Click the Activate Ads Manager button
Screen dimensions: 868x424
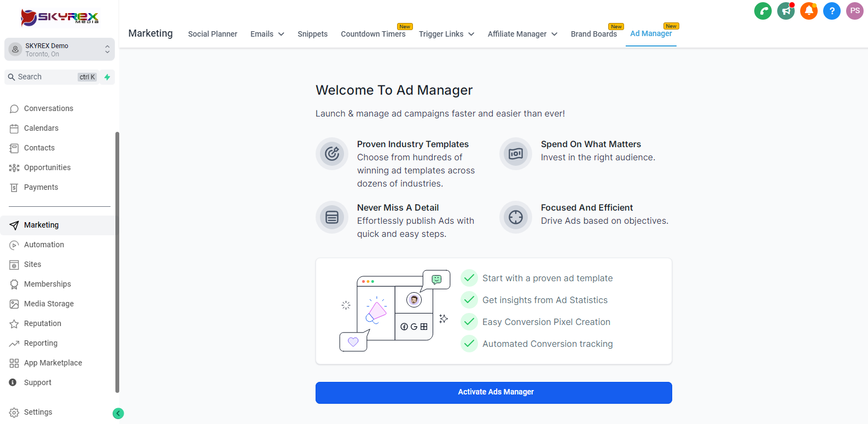[x=494, y=393]
